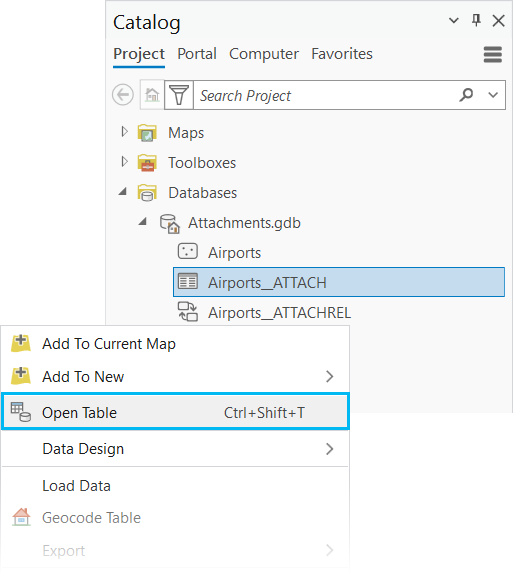Click the search magnifier icon
The height and width of the screenshot is (573, 513).
466,95
